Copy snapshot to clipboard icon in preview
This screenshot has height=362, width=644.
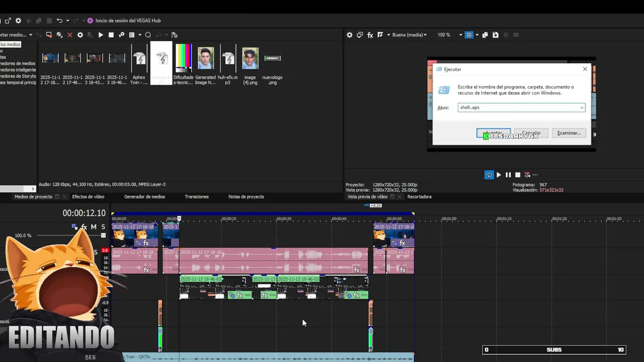pos(485,35)
